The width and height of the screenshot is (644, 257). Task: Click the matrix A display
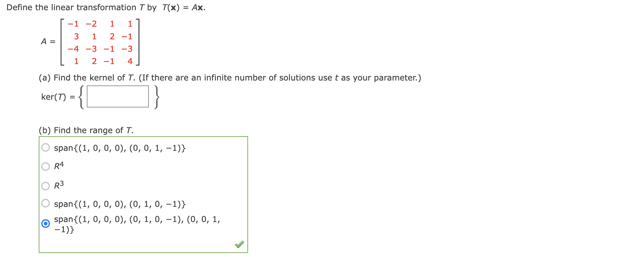coord(99,42)
